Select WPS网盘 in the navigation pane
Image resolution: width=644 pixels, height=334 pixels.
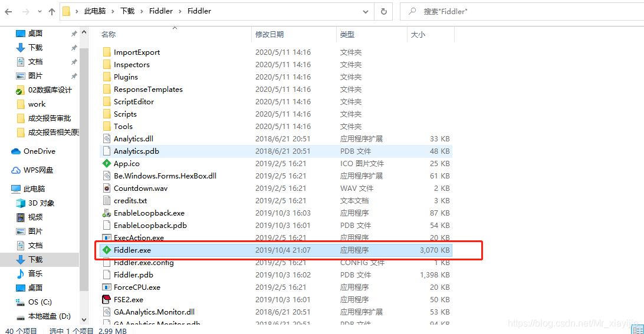tap(38, 170)
